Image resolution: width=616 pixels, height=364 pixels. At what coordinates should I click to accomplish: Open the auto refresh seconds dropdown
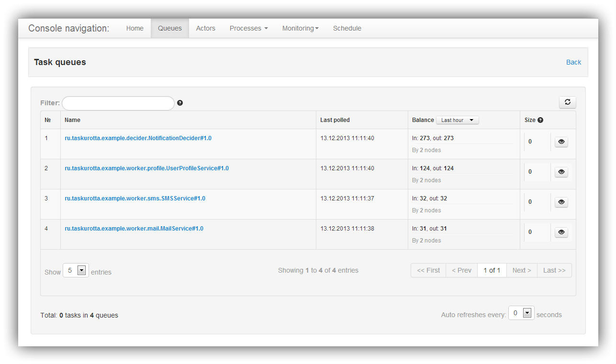pyautogui.click(x=521, y=313)
